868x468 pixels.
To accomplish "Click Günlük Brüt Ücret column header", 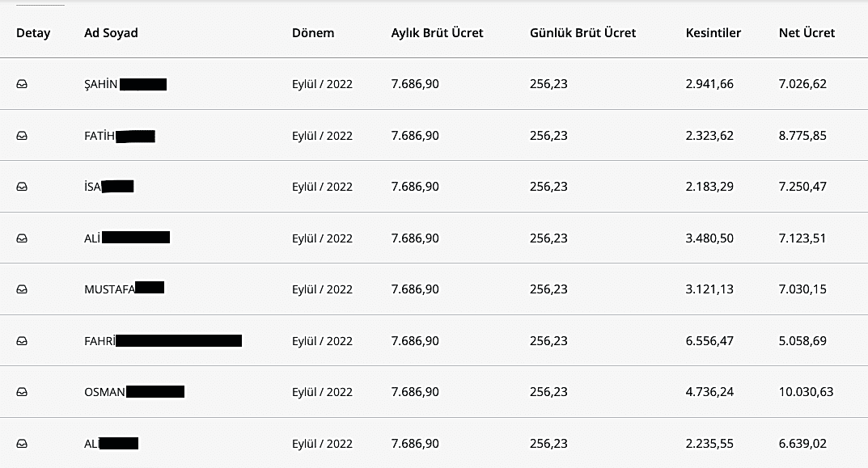I will (582, 33).
